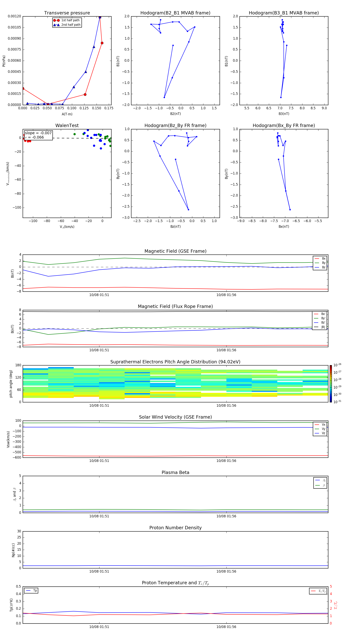Click the 'V_A(km/s)' axis label under WalenTest

(67, 227)
